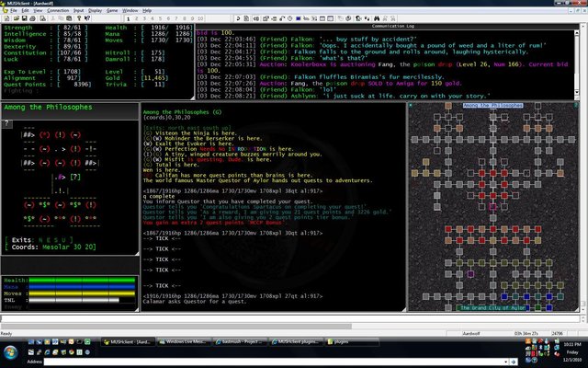Switch to 'MUSHclient plugins' taskbar button
Image resolution: width=588 pixels, height=368 pixels.
[x=296, y=341]
